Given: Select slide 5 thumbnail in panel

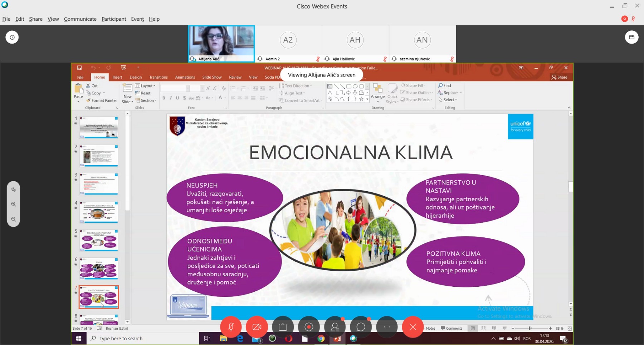Looking at the screenshot, I should pos(99,240).
